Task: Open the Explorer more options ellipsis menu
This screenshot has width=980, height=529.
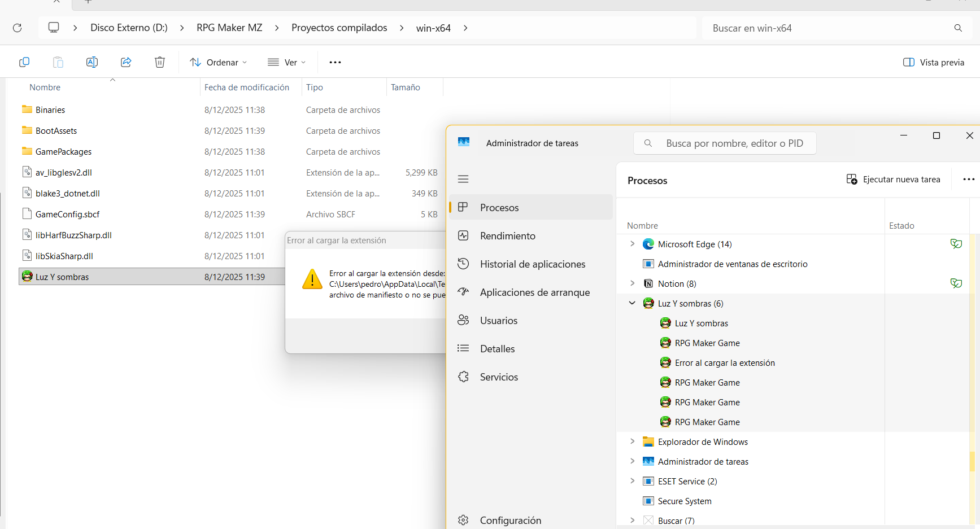Action: (x=335, y=62)
